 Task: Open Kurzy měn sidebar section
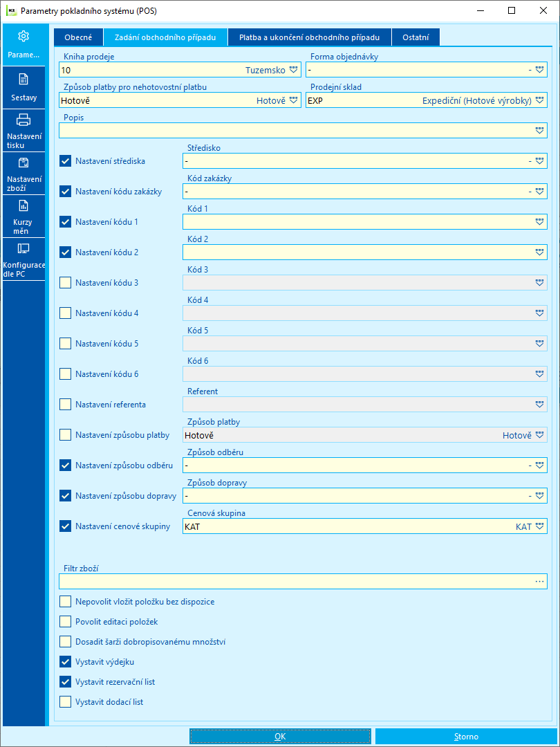[x=24, y=216]
